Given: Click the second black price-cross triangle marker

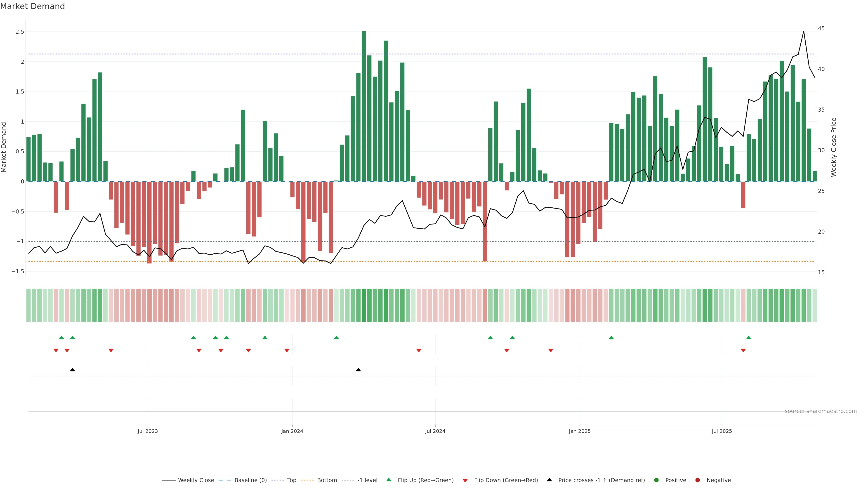Looking at the screenshot, I should (x=358, y=370).
